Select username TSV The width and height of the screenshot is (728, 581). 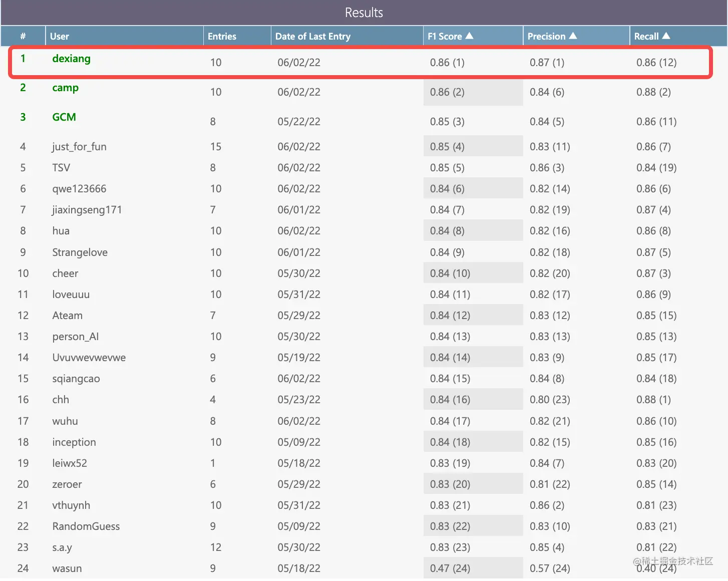pyautogui.click(x=61, y=167)
